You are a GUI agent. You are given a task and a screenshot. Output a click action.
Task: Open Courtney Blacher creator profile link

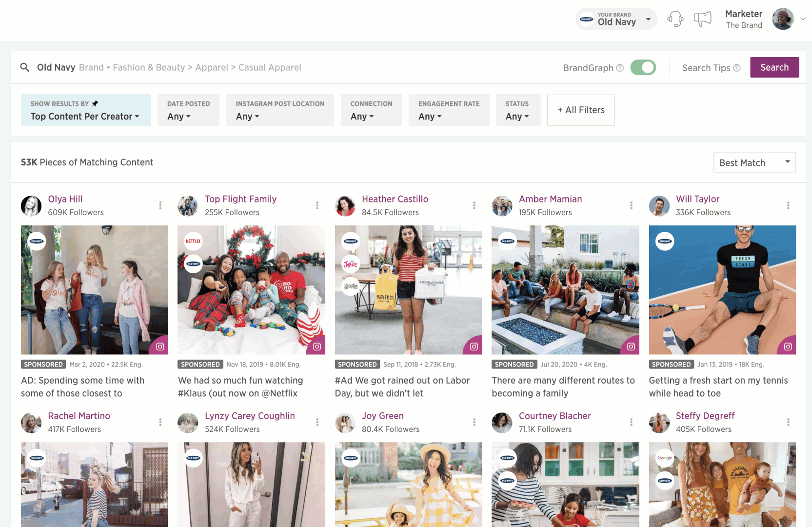point(555,416)
